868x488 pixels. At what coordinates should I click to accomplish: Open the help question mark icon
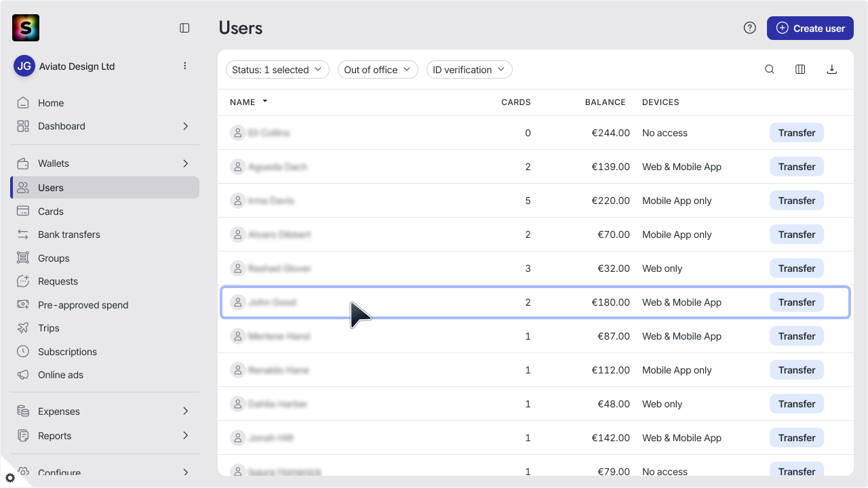[749, 28]
